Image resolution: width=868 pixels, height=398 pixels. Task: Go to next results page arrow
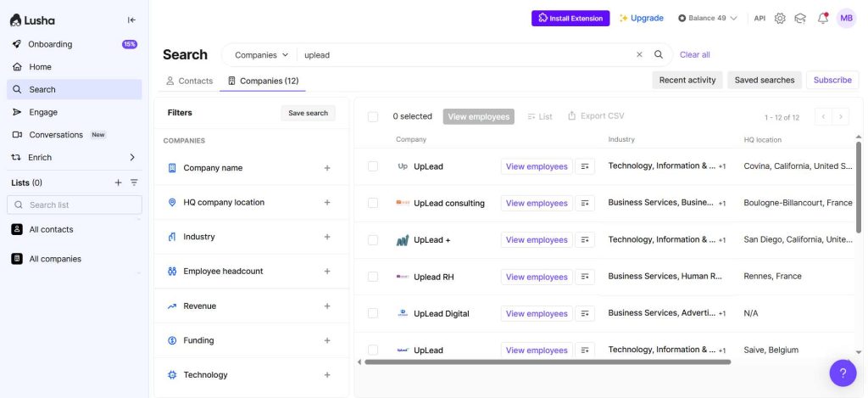coord(840,117)
